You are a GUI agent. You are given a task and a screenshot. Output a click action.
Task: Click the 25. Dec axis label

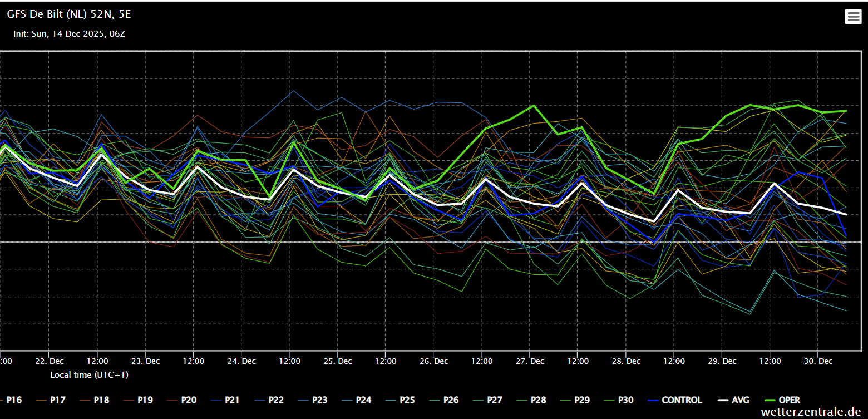tap(338, 361)
